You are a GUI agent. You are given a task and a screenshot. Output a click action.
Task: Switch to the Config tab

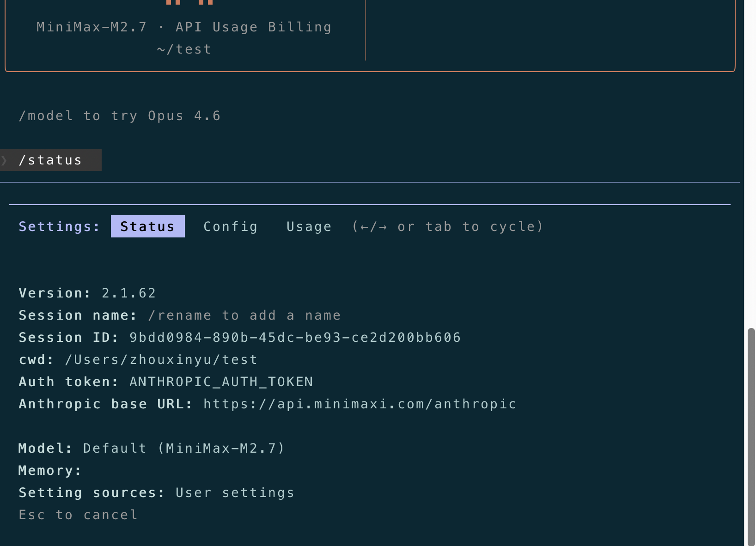(231, 226)
